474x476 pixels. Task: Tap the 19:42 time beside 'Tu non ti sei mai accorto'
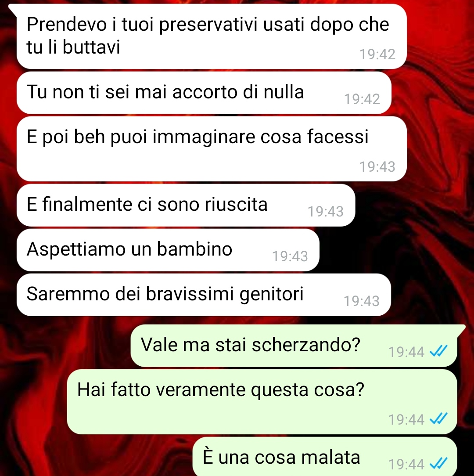pos(362,99)
